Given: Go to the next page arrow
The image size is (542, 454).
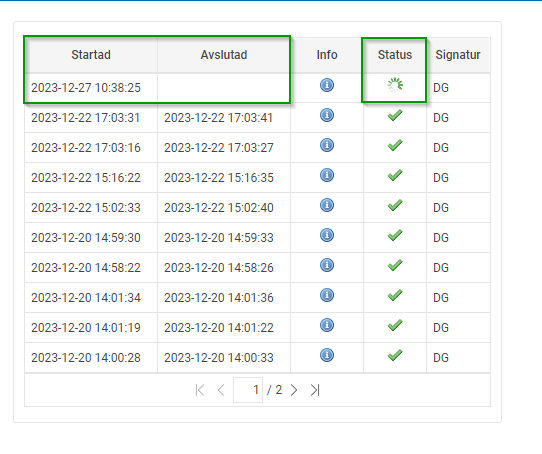Looking at the screenshot, I should coord(294,390).
